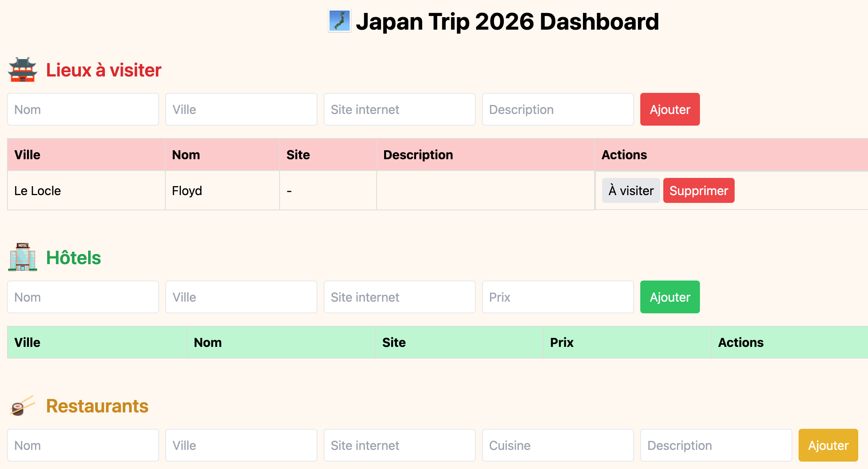Click the Nom field under Lieux à visiter

[x=83, y=109]
